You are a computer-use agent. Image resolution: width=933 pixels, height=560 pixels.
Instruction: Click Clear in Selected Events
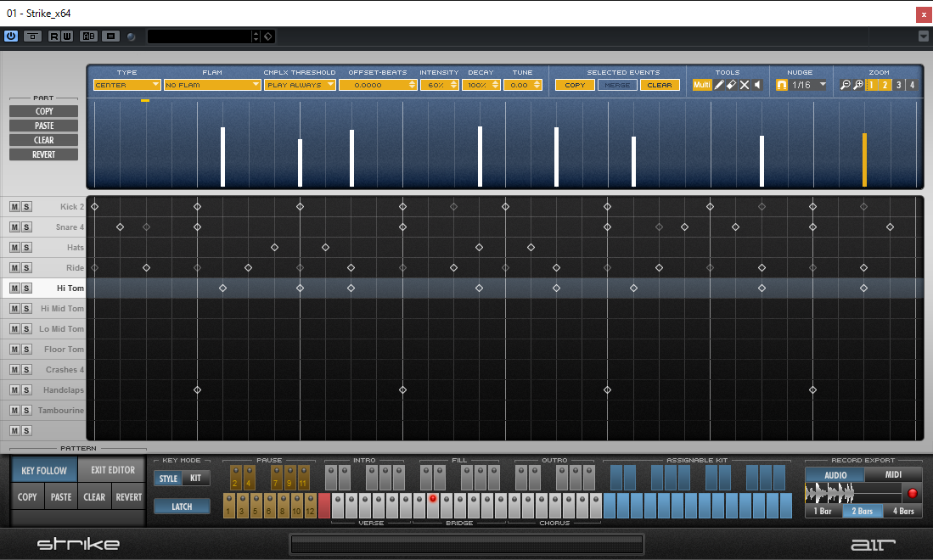(x=660, y=85)
